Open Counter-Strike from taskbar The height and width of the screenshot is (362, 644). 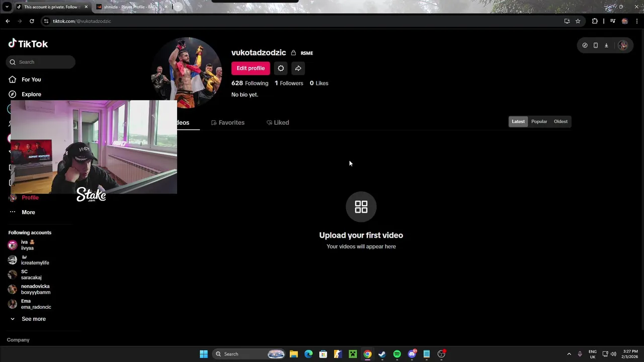point(338,354)
